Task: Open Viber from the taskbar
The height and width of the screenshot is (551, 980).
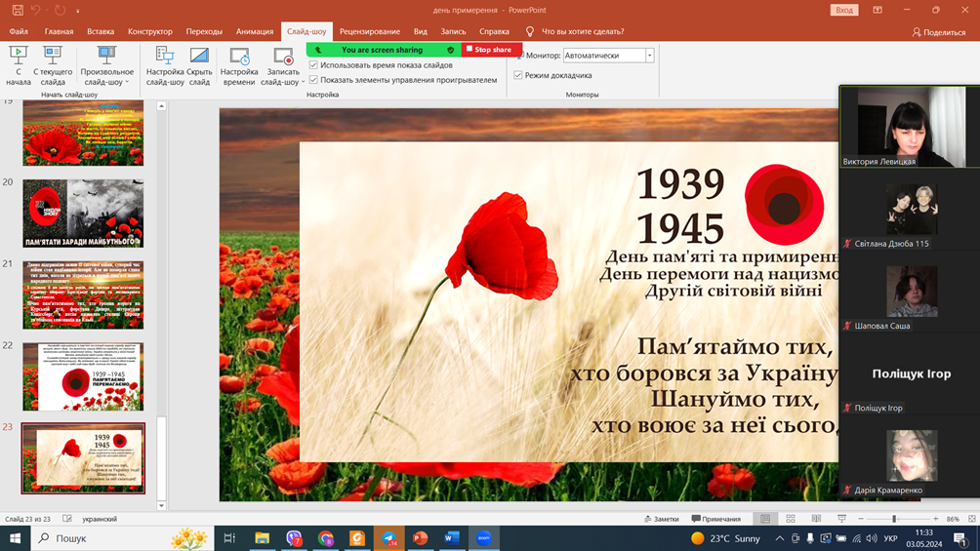Action: point(294,538)
